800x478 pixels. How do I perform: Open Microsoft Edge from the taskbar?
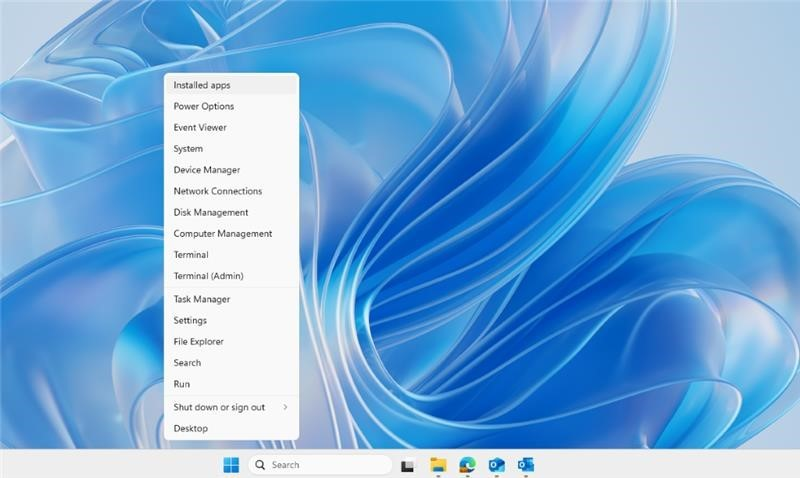click(x=467, y=465)
